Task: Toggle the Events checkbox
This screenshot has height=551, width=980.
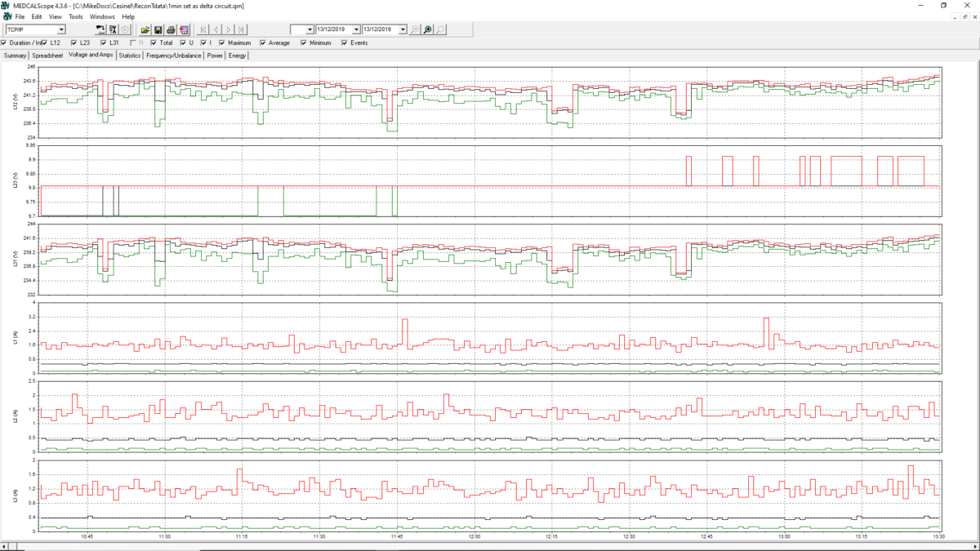Action: click(x=345, y=42)
